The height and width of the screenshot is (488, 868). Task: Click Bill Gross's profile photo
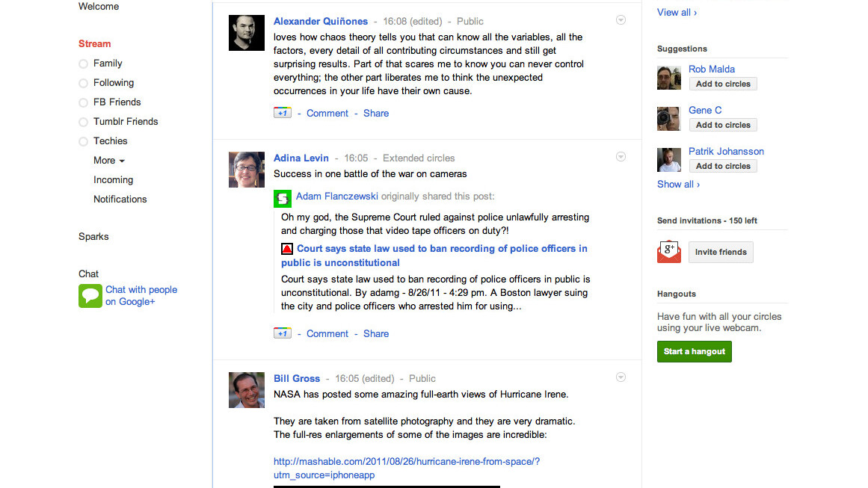click(247, 390)
